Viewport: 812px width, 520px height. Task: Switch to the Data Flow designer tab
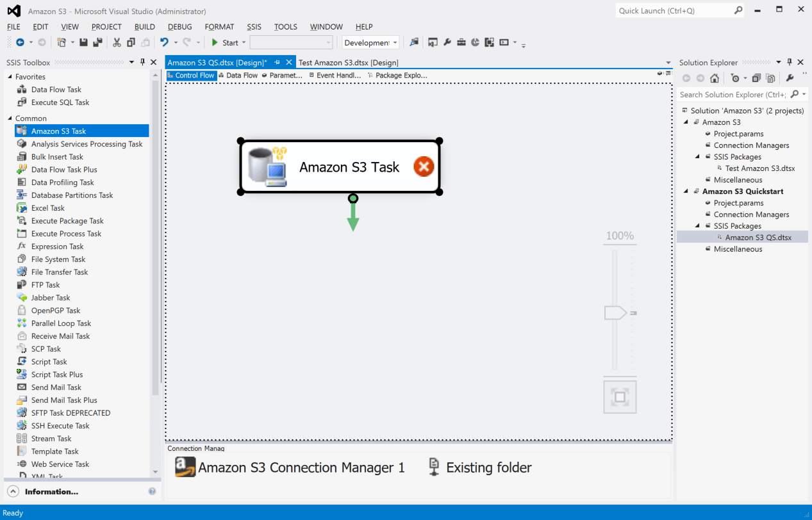(x=238, y=76)
